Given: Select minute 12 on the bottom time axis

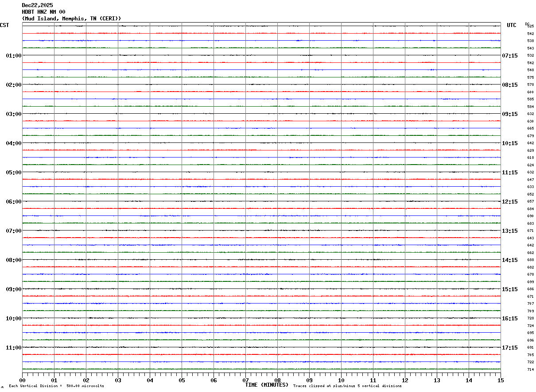Looking at the screenshot, I should [405, 380].
